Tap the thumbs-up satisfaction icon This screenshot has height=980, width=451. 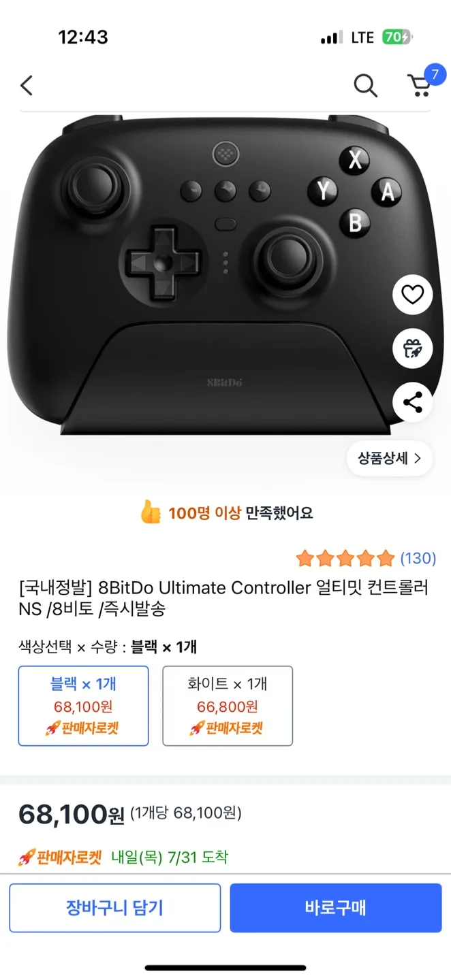pyautogui.click(x=151, y=512)
